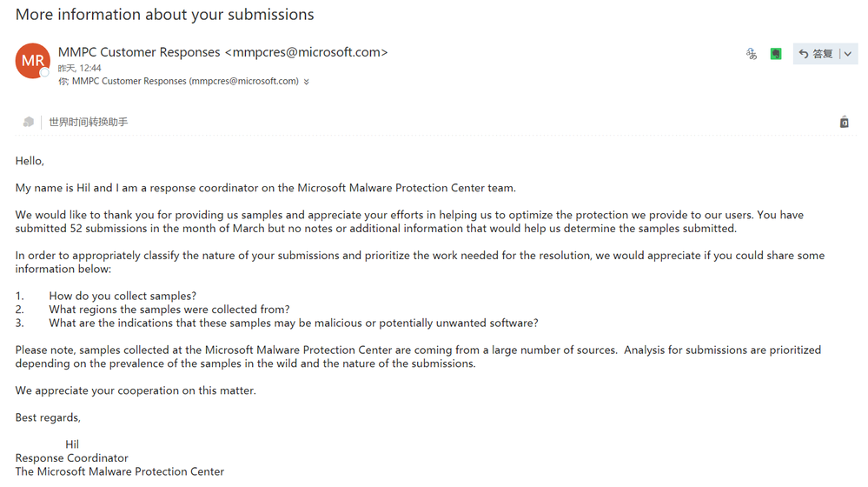Expand the recipients list chevron
This screenshot has width=868, height=487.
click(x=306, y=82)
